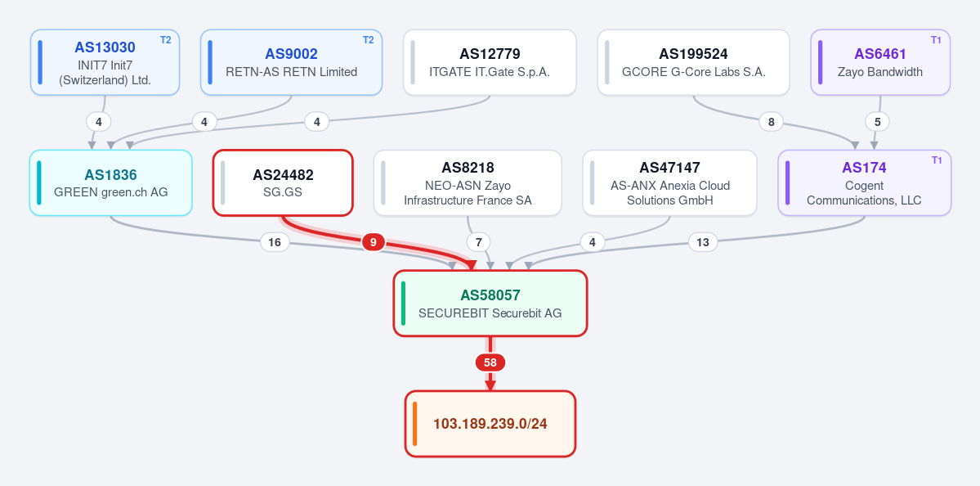Click the AS58057 SECUREBIT node
The width and height of the screenshot is (980, 486).
(490, 304)
